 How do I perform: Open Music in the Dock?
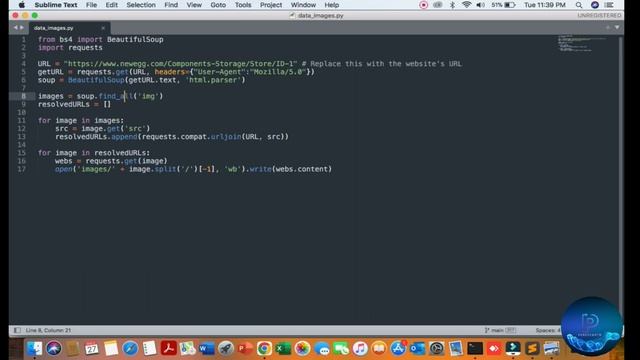[360, 348]
